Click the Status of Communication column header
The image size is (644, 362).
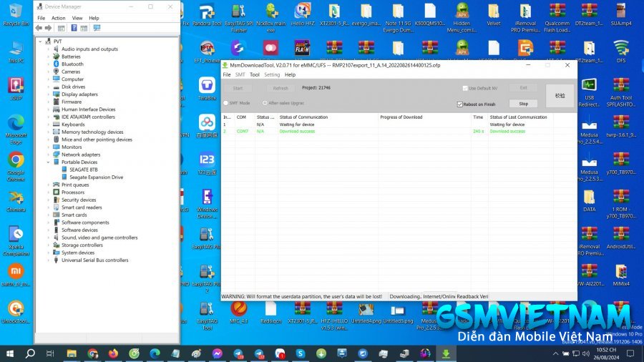point(327,117)
